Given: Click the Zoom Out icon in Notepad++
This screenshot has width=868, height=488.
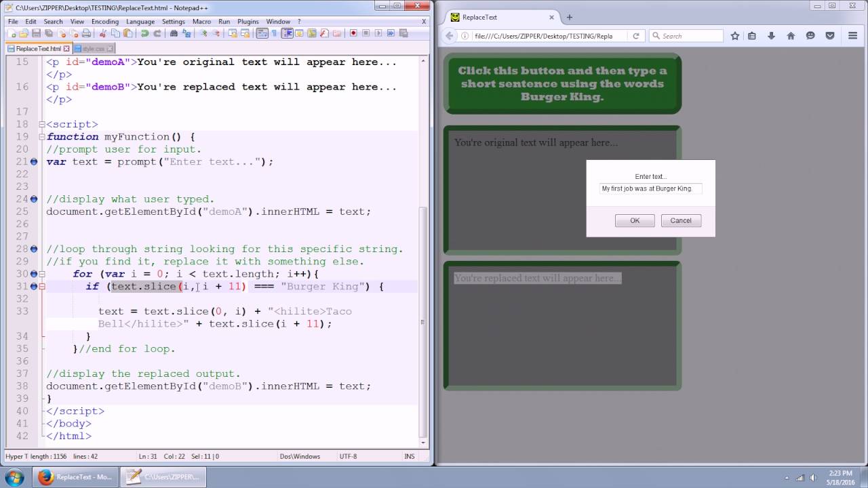Looking at the screenshot, I should (216, 33).
